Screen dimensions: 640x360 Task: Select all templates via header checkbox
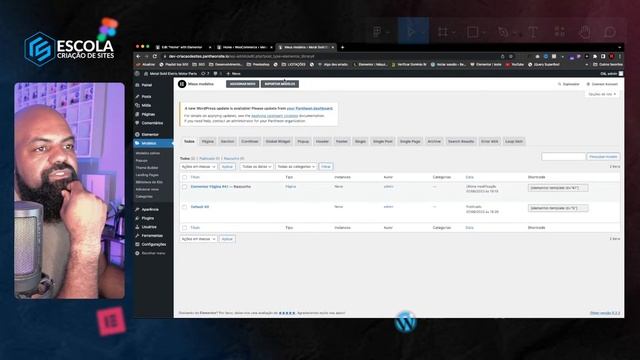pyautogui.click(x=184, y=177)
